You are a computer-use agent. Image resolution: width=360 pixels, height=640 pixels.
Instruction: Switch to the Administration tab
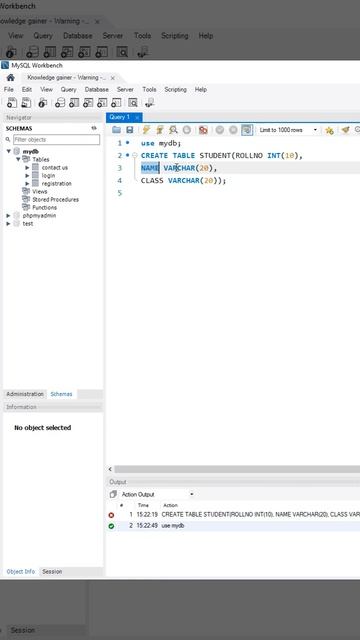[x=25, y=394]
